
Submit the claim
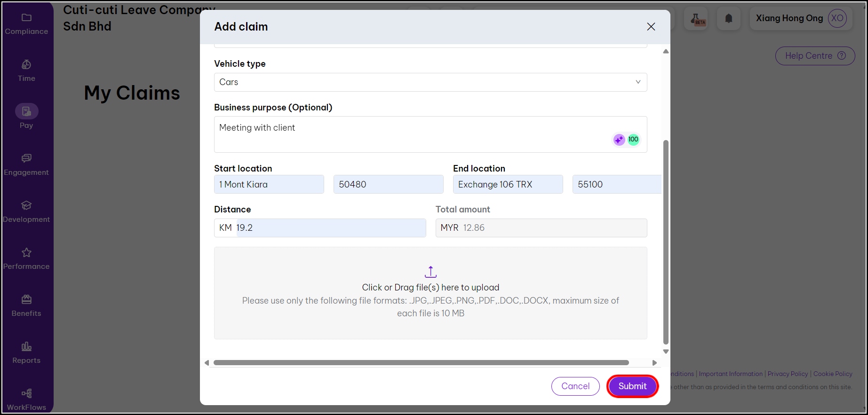[632, 386]
